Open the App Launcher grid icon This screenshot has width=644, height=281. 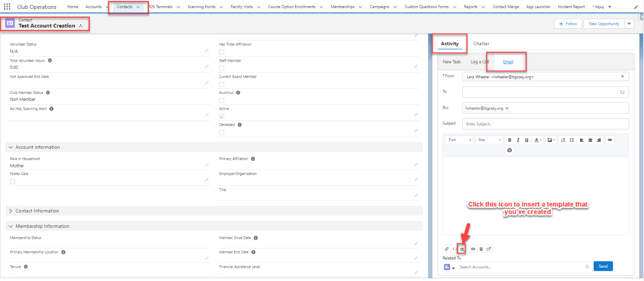click(7, 7)
